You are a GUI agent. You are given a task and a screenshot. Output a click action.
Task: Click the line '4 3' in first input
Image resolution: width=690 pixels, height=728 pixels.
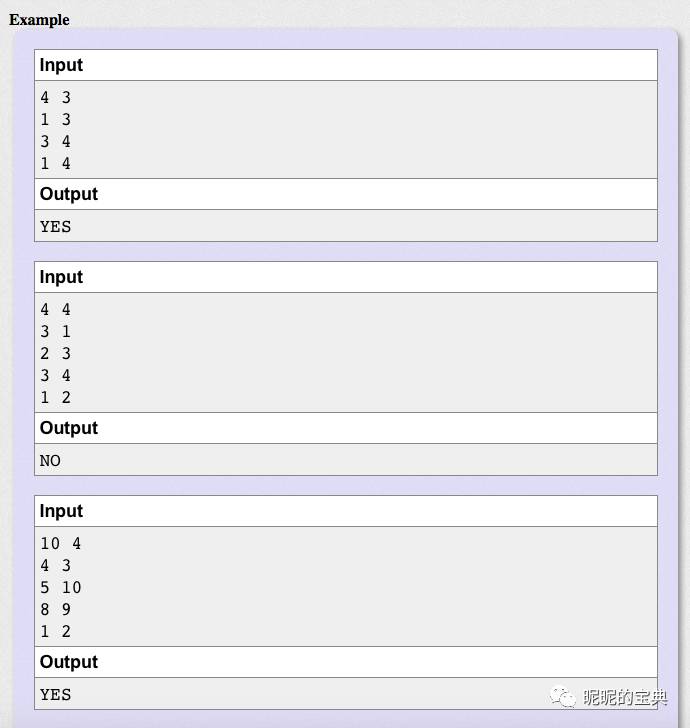coord(55,98)
